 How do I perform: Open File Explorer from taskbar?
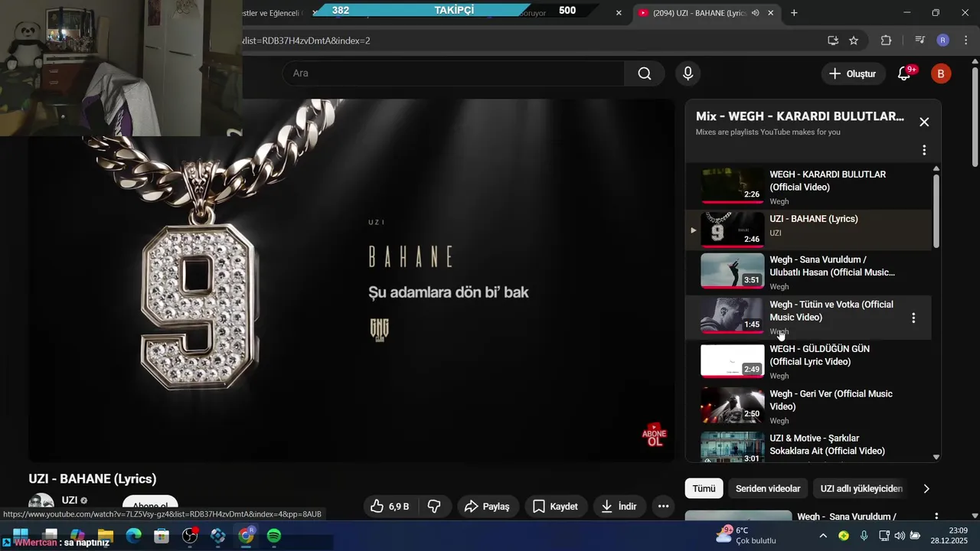point(105,536)
